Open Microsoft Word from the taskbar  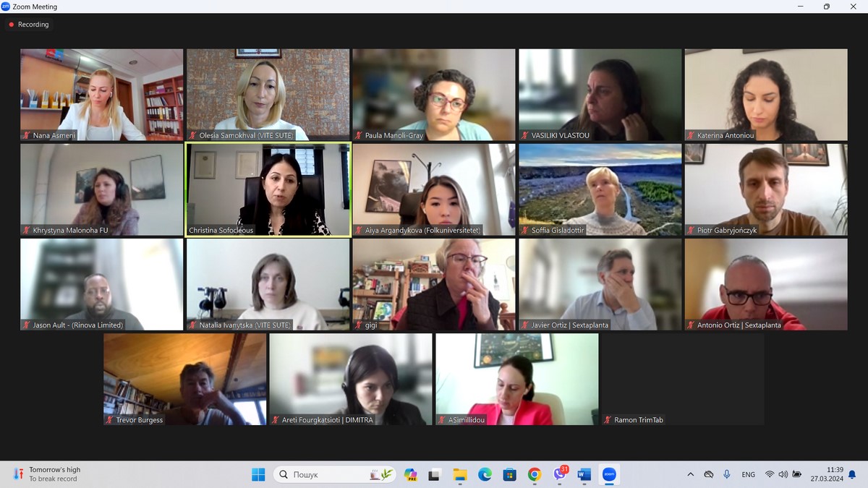(584, 474)
